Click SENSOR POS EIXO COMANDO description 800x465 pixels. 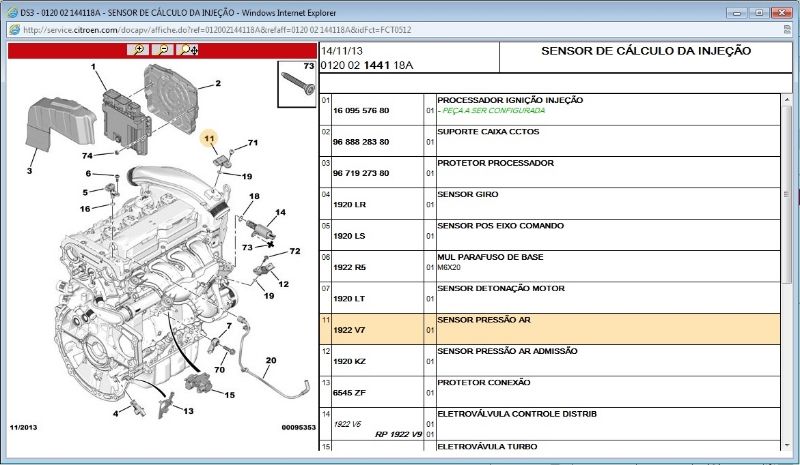point(501,226)
